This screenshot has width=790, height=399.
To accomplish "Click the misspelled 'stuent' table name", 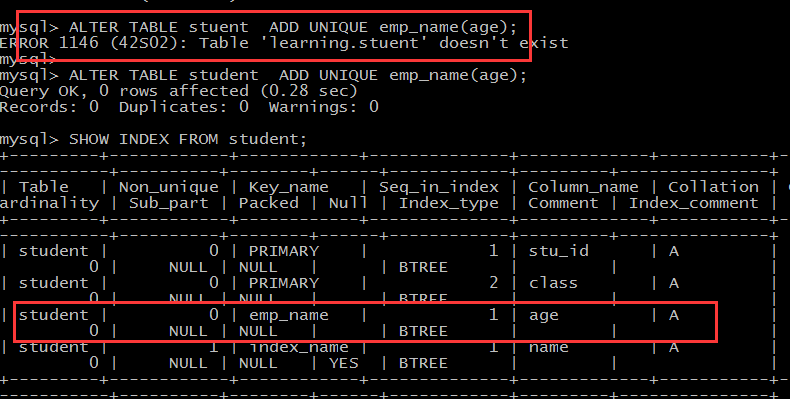I will tap(219, 27).
